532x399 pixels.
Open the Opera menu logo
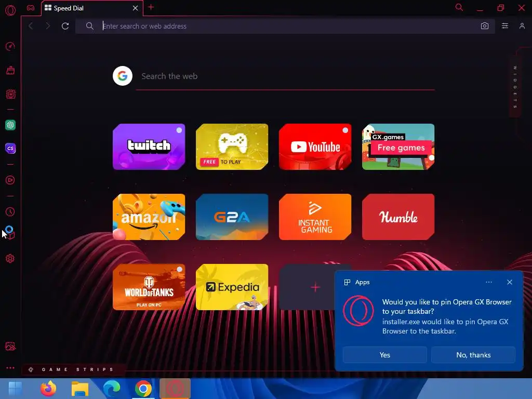[10, 10]
